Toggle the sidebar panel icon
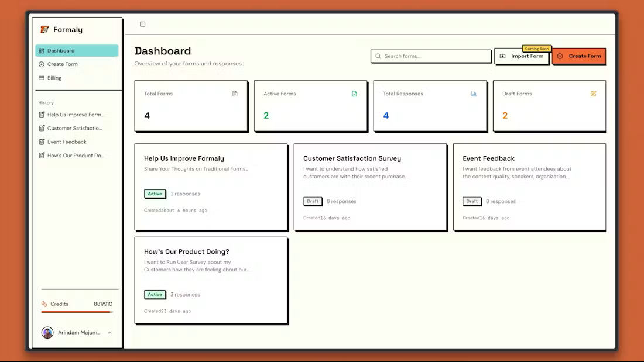The height and width of the screenshot is (362, 644). pyautogui.click(x=142, y=24)
